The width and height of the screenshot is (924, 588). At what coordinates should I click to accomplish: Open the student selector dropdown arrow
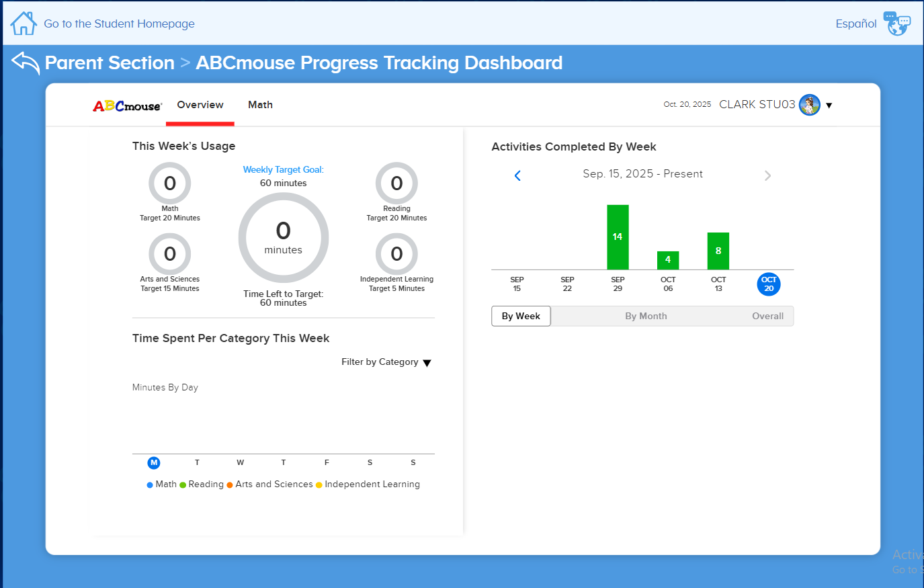[829, 106]
